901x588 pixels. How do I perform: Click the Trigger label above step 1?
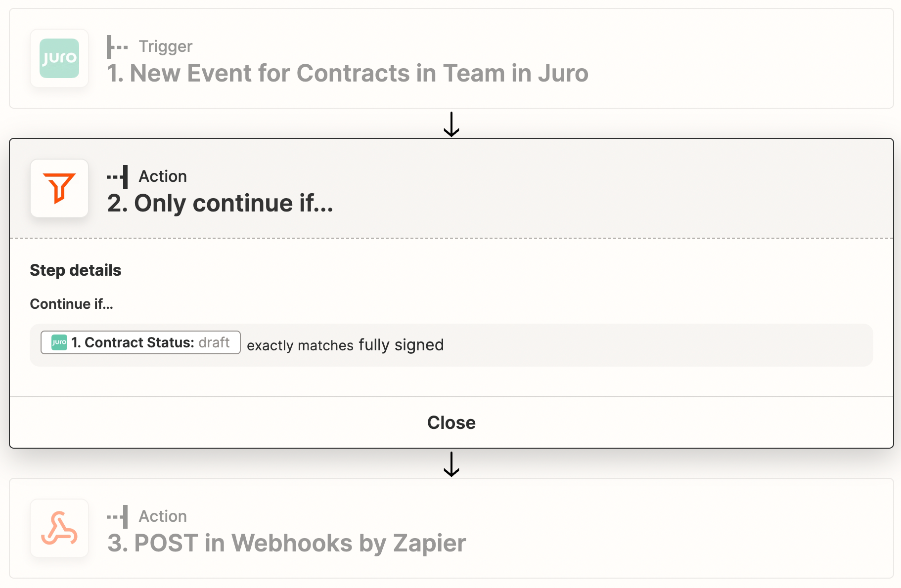tap(165, 46)
